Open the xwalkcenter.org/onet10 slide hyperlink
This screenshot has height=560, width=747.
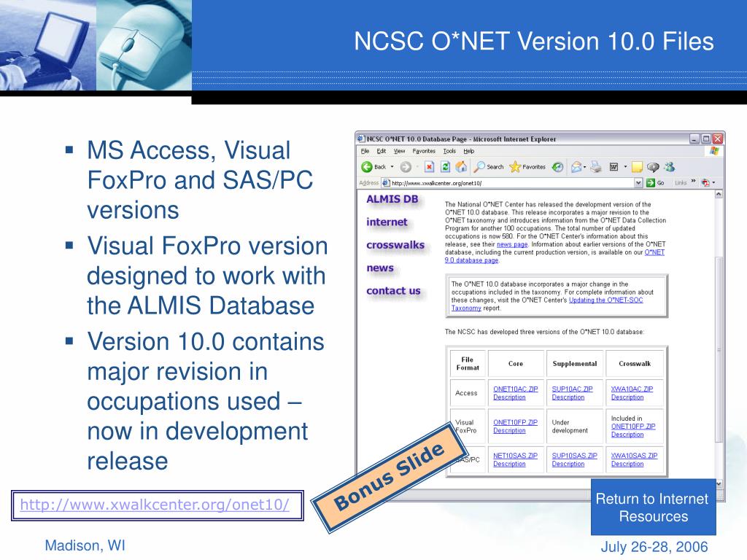pyautogui.click(x=155, y=505)
